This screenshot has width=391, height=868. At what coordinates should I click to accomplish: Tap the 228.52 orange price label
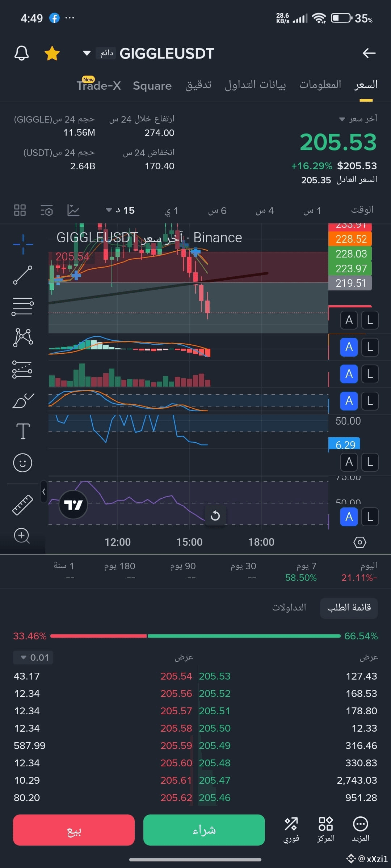[x=350, y=239]
